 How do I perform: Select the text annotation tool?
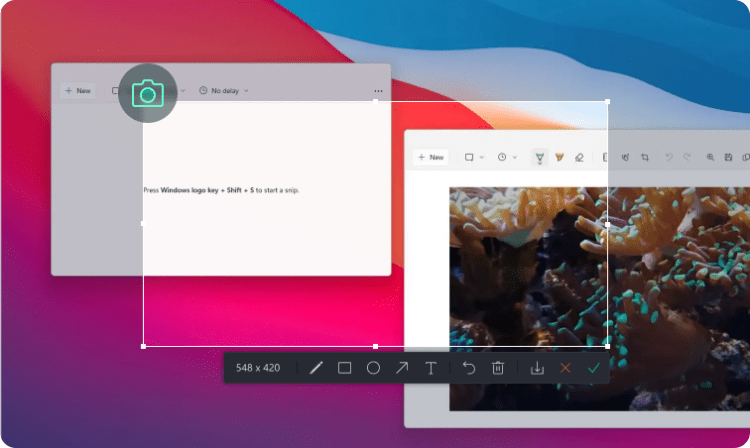[x=431, y=368]
